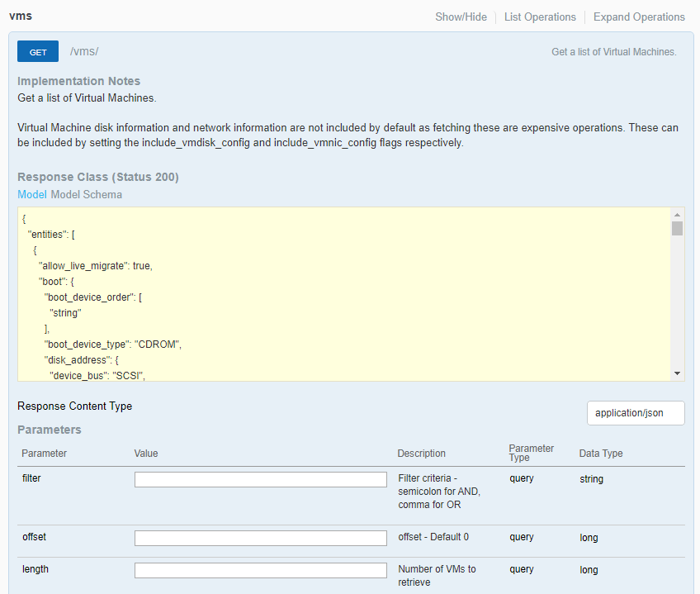The width and height of the screenshot is (700, 594).
Task: Click List Operations link
Action: [540, 17]
